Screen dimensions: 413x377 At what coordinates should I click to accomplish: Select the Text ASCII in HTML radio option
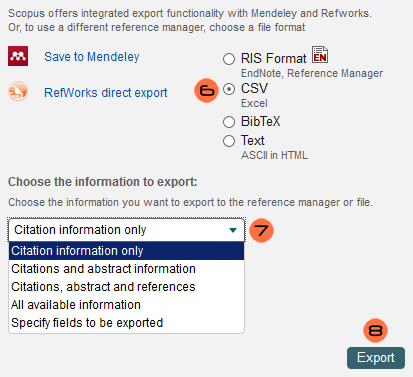[x=229, y=141]
